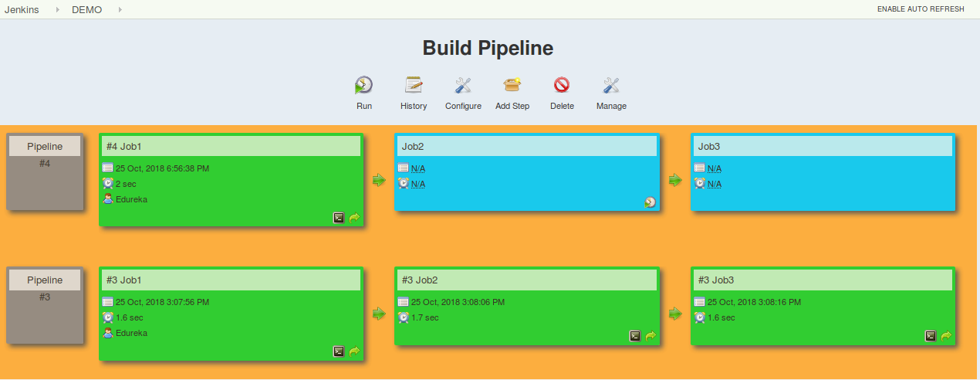
Task: Click the 2 sec duration text
Action: 126,184
